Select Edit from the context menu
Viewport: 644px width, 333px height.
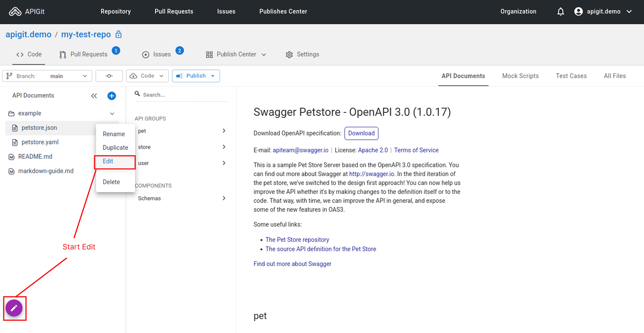(x=116, y=161)
